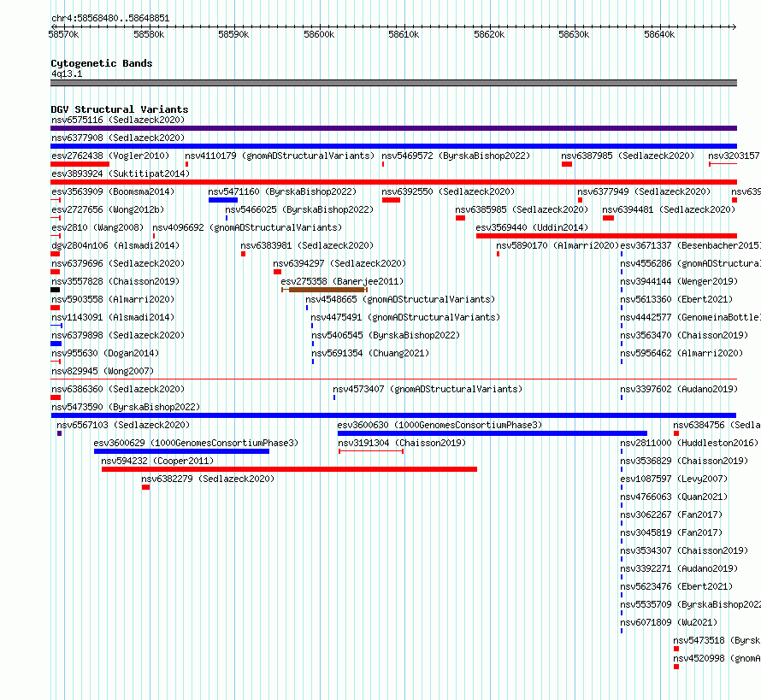Screen dimensions: 761x700
Task: Open nsv6382279 (Sedlazeck2020) variant
Action: (208, 479)
